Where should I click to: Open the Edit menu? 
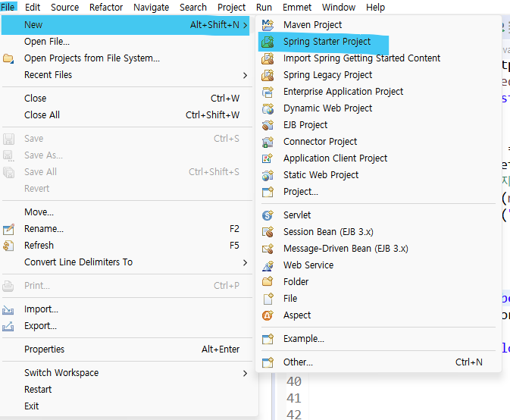pyautogui.click(x=33, y=7)
